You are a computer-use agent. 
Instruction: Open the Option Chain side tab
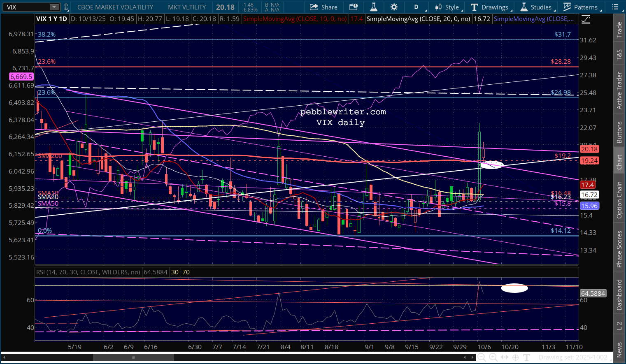[x=619, y=200]
